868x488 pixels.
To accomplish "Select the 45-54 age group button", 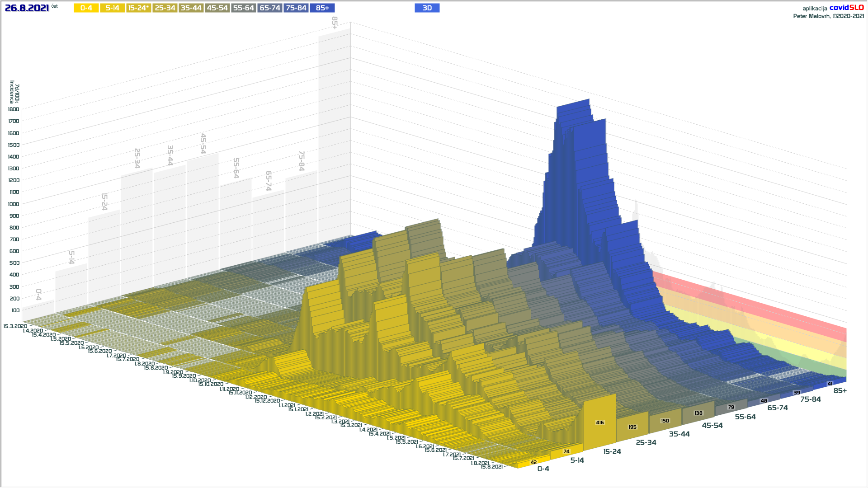I will click(x=217, y=8).
